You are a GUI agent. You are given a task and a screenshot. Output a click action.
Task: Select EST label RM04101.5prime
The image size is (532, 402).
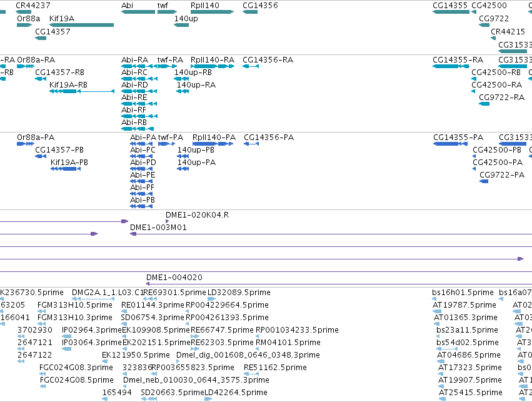[x=288, y=343]
